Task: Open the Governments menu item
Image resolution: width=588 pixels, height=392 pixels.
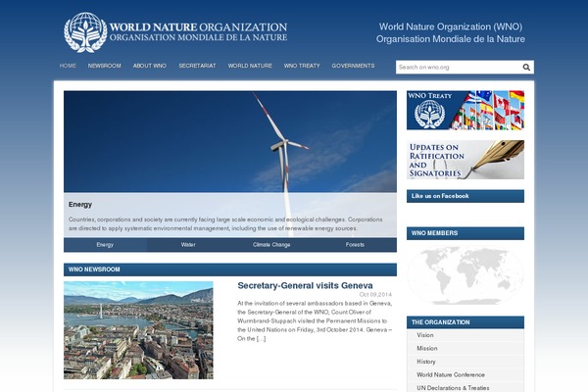Action: pyautogui.click(x=353, y=66)
